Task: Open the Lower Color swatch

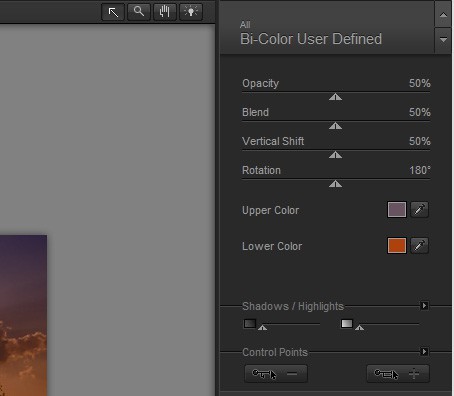Action: point(397,246)
